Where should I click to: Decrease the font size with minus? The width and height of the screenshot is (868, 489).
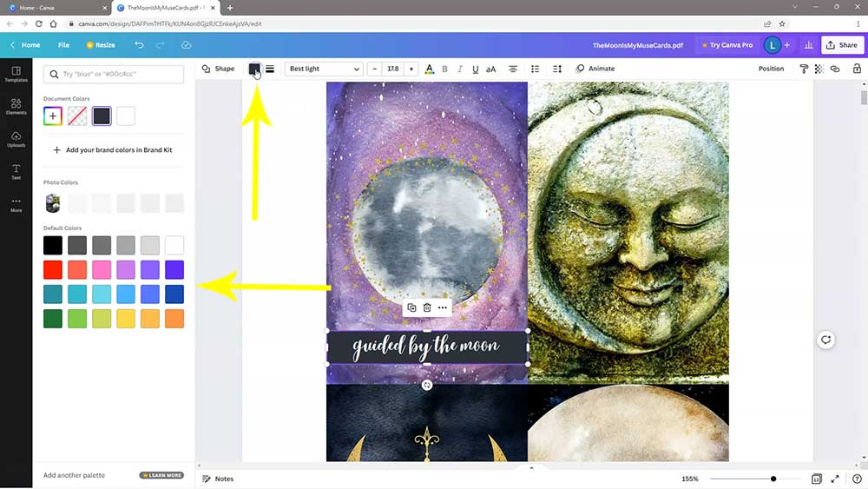[375, 69]
